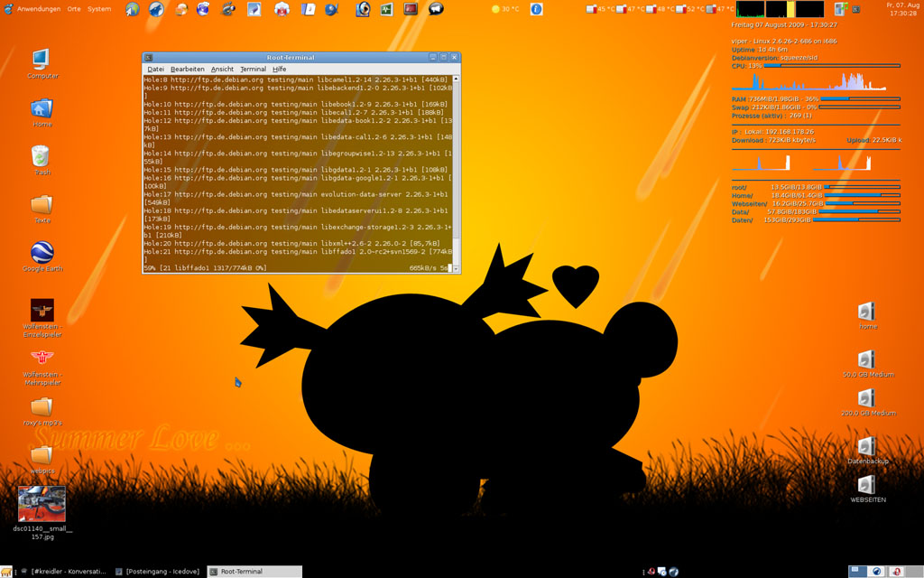Open the 50.0 GB Medium drive
Screen dimensions: 924x578
click(866, 359)
